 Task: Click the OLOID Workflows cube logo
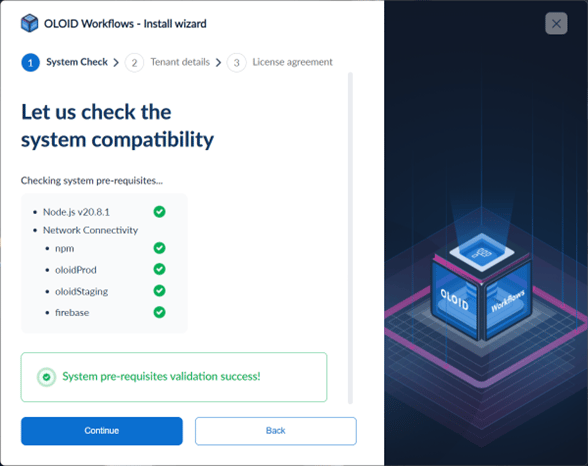(x=29, y=23)
